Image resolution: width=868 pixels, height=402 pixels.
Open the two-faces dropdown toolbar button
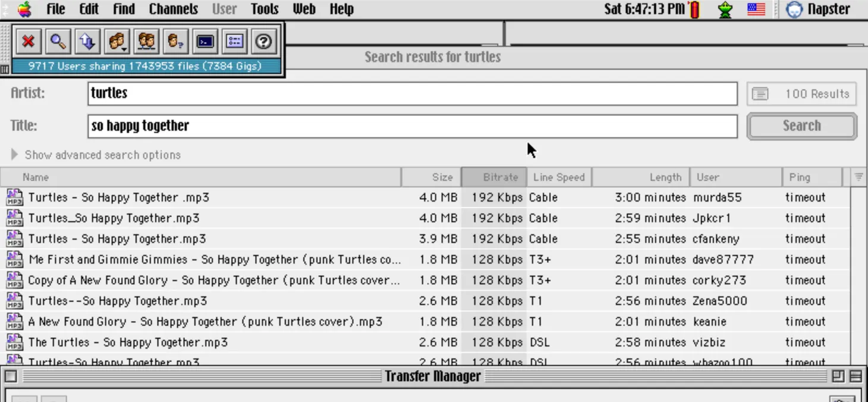(x=117, y=41)
